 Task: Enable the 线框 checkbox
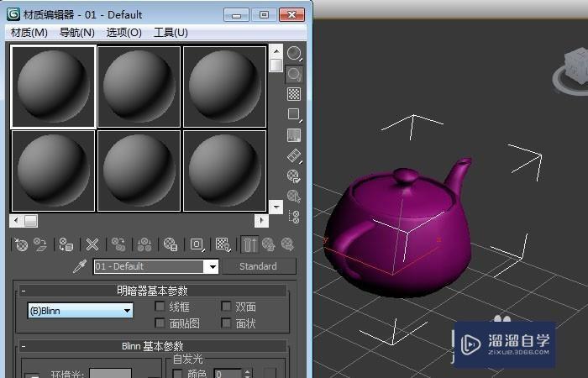coord(160,307)
